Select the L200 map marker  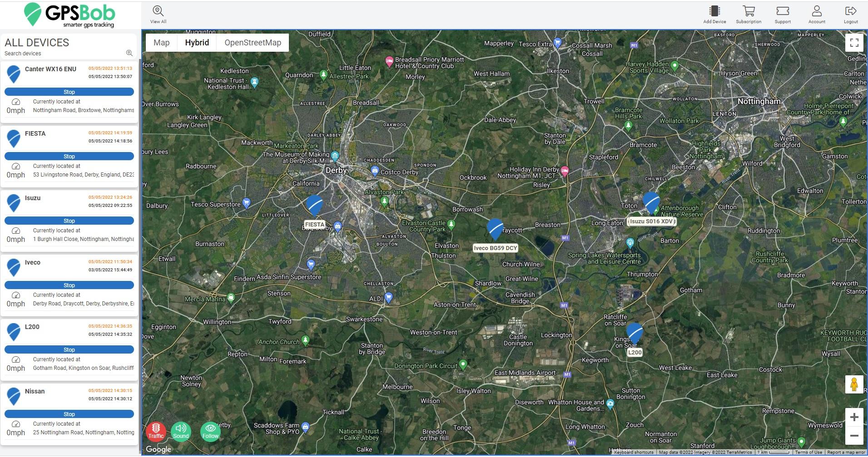click(635, 333)
